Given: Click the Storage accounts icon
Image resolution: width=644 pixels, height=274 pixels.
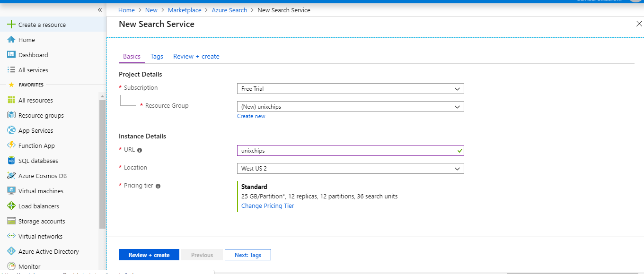Looking at the screenshot, I should (11, 221).
